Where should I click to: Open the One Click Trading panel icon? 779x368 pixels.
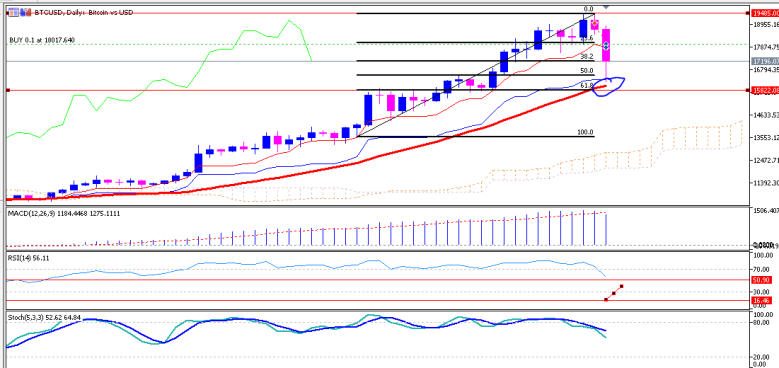coord(13,12)
